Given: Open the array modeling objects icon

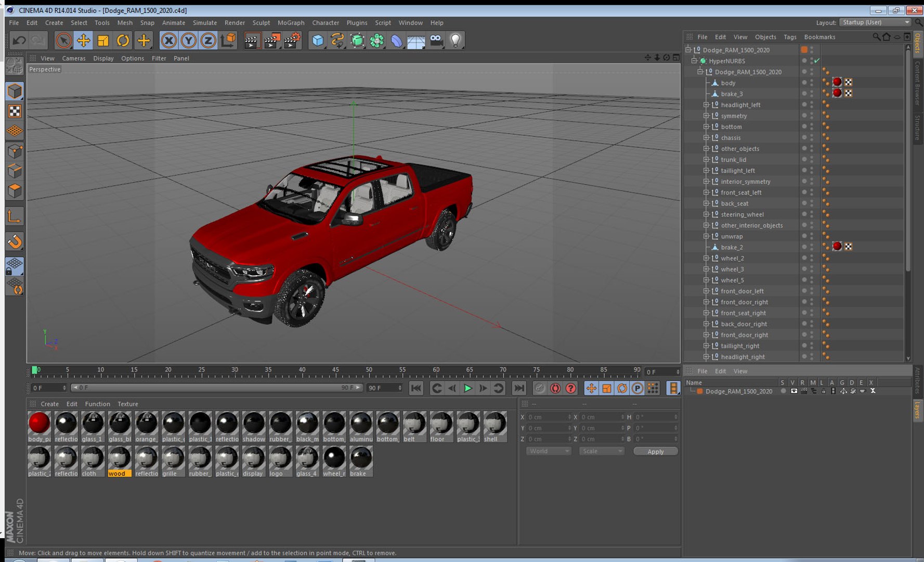Looking at the screenshot, I should [x=377, y=40].
